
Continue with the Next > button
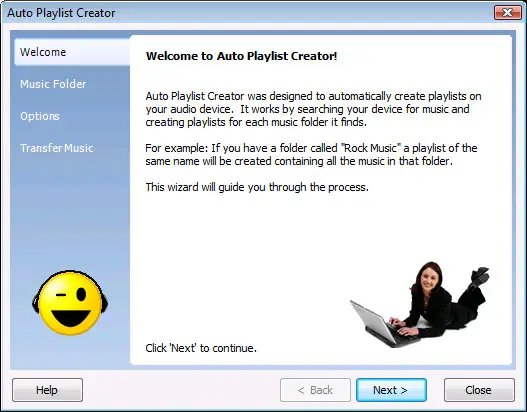tap(391, 390)
